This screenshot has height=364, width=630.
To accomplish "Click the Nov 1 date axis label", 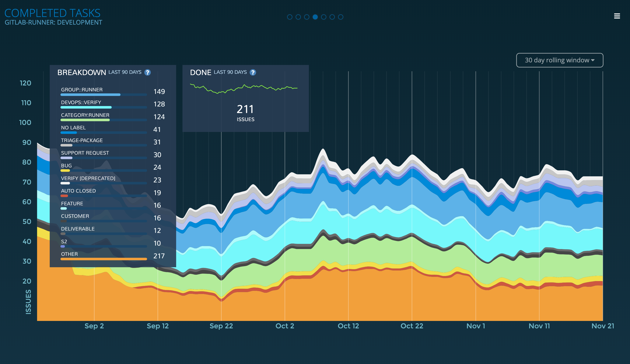I will coord(476,326).
